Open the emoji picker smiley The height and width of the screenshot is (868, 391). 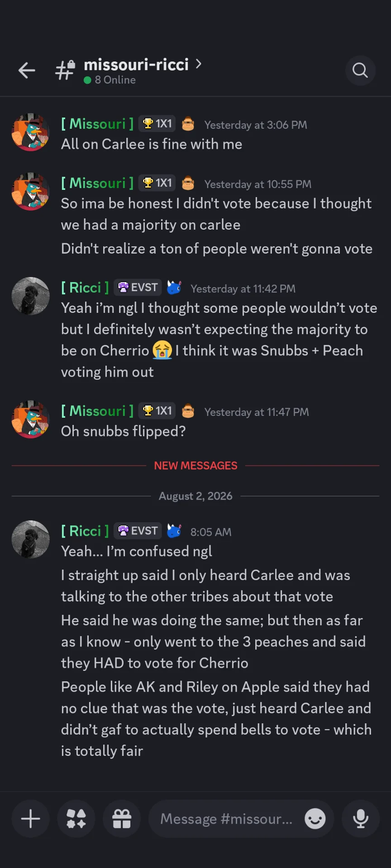315,819
